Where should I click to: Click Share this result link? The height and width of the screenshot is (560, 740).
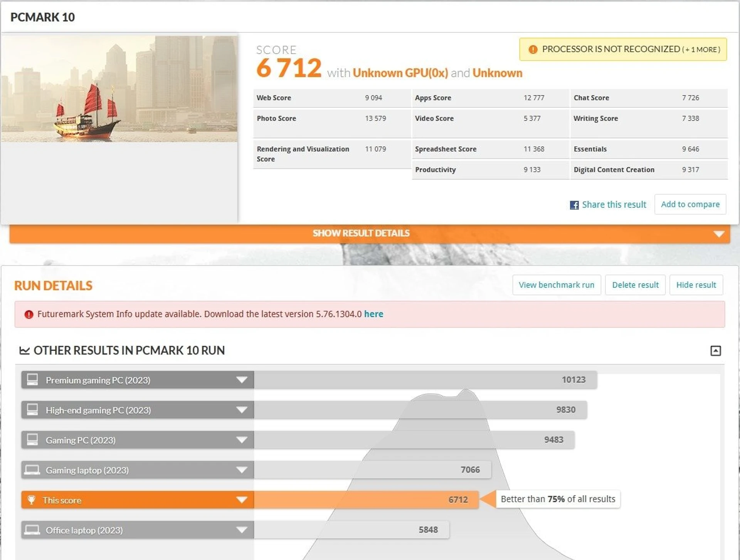pos(614,205)
